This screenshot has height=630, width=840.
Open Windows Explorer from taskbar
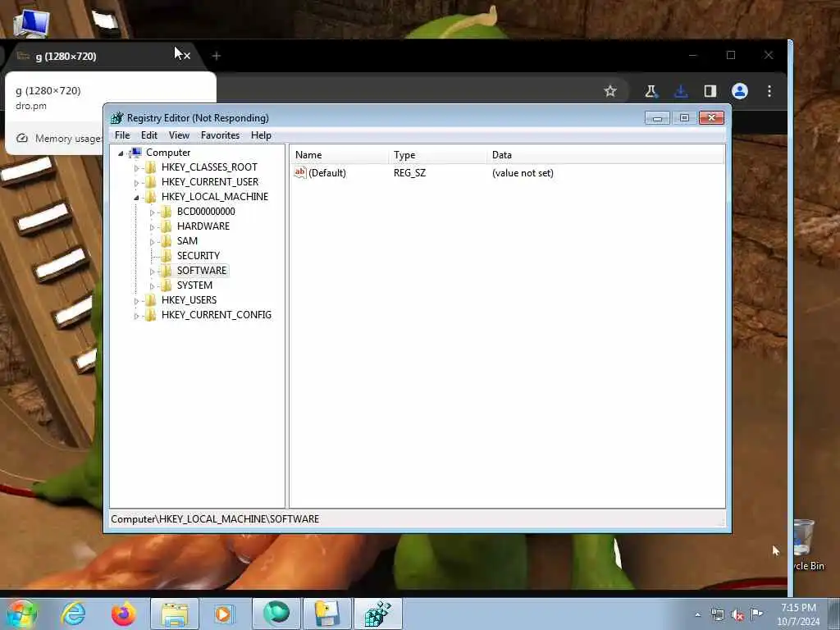coord(174,614)
